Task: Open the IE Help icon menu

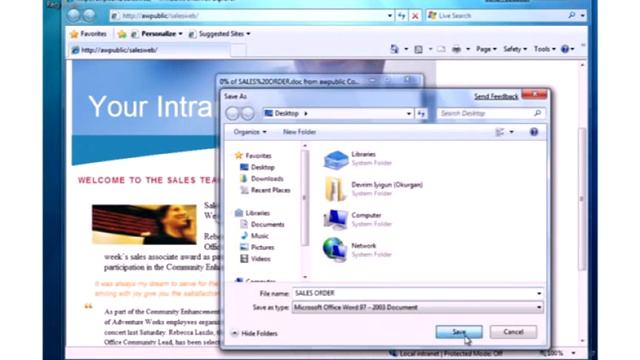Action: pos(567,49)
